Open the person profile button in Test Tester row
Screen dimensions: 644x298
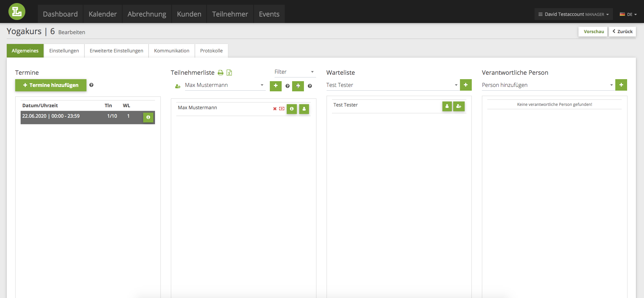click(x=447, y=106)
